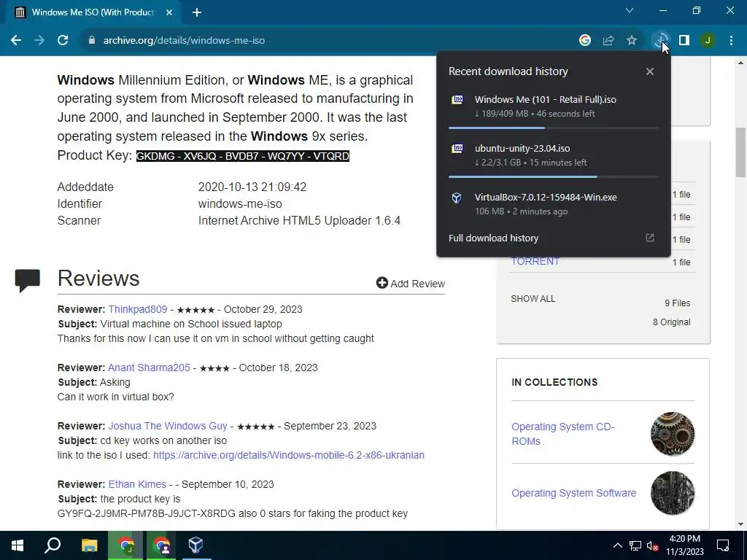Screen dimensions: 747x560
Task: Click SHOW ALL files
Action: pyautogui.click(x=533, y=298)
